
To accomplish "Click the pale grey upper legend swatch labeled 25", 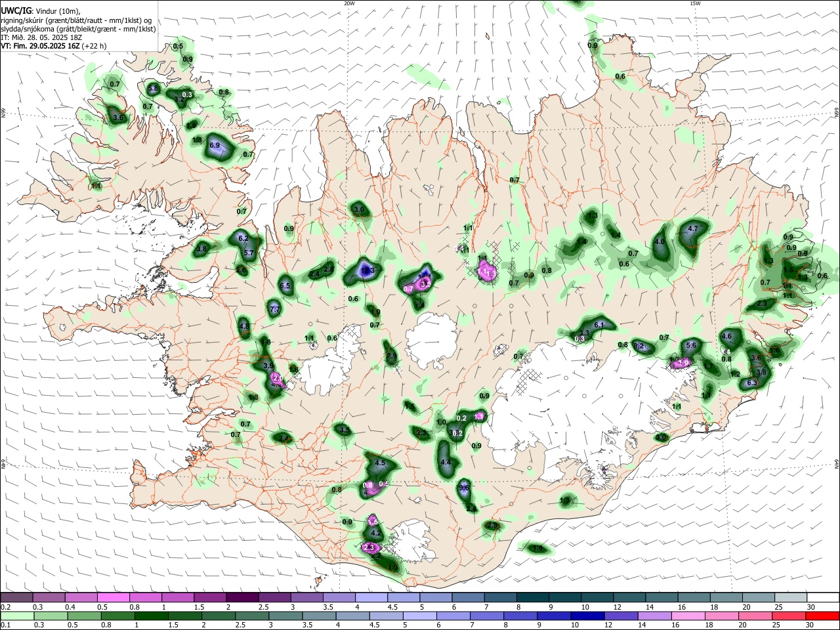I will click(x=791, y=597).
